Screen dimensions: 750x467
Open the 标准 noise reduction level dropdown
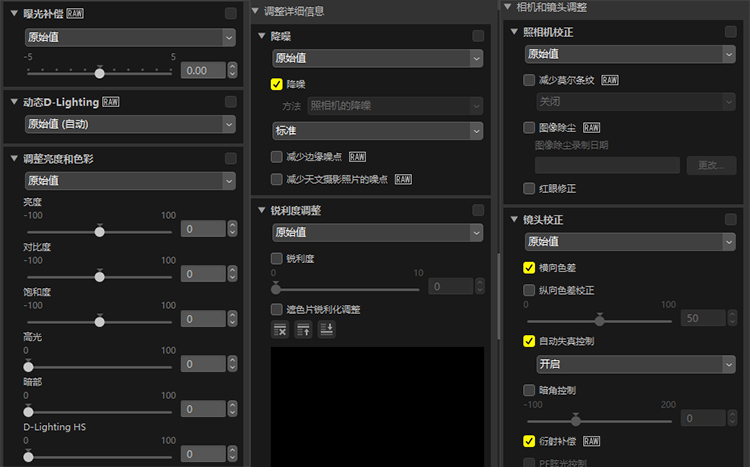[x=378, y=131]
